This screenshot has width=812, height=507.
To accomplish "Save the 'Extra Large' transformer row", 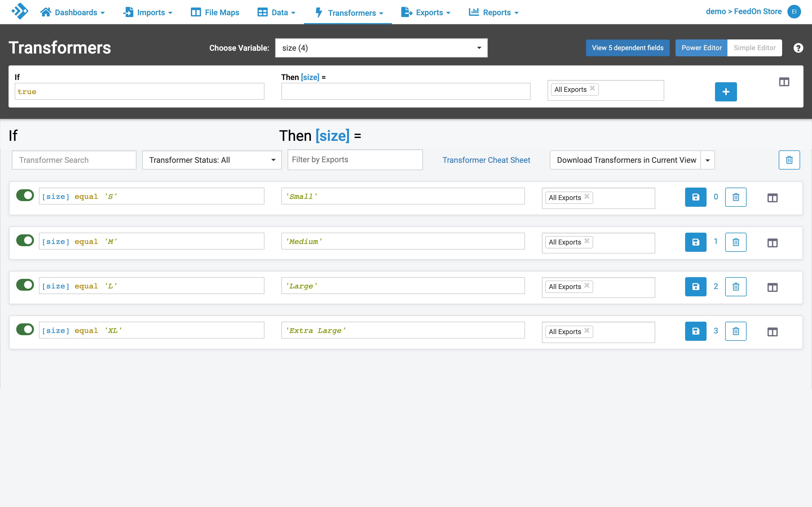I will tap(695, 331).
